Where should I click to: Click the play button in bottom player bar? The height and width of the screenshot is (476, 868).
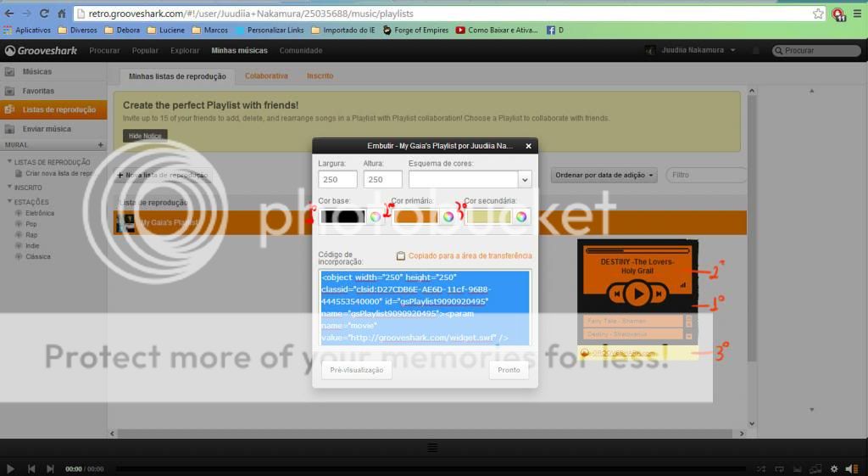11,468
